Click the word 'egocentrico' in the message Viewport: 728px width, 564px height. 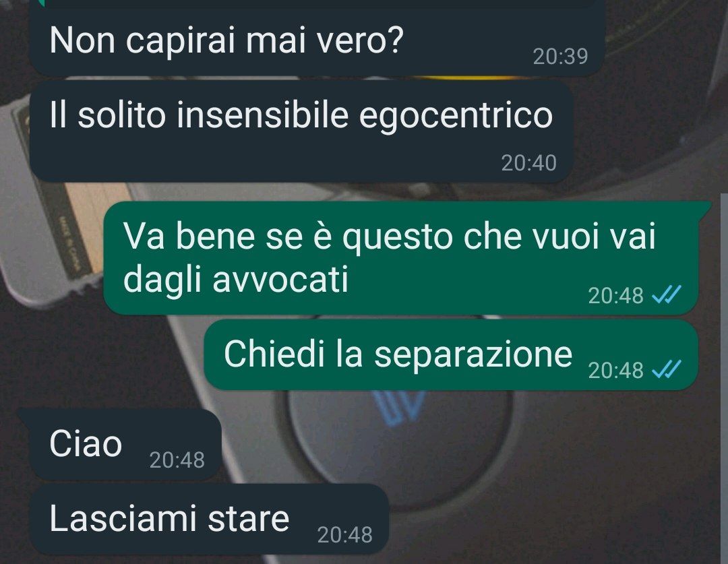[x=456, y=115]
